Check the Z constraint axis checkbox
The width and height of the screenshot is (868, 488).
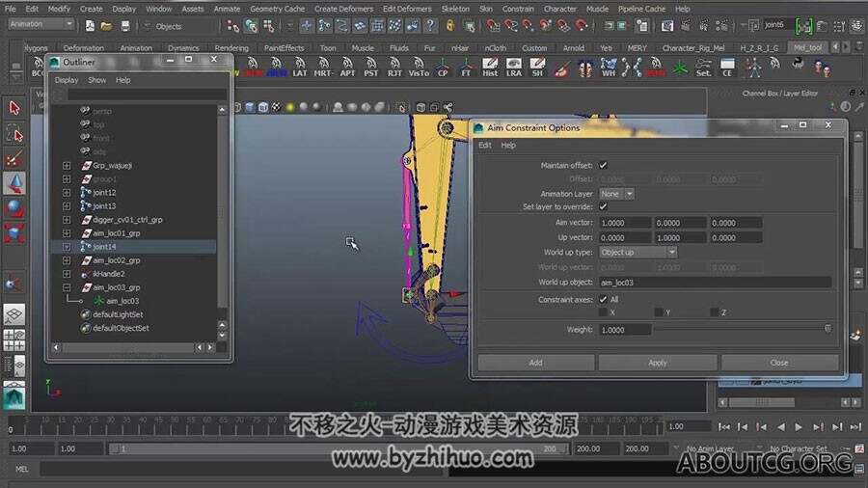pos(715,312)
